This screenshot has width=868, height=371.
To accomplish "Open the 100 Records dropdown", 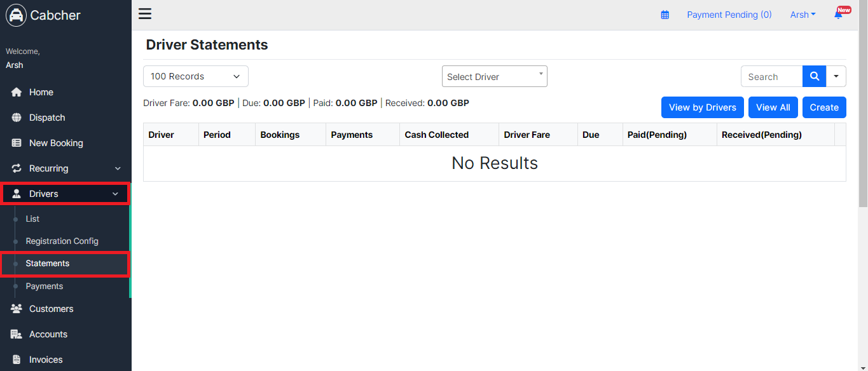I will pyautogui.click(x=196, y=76).
